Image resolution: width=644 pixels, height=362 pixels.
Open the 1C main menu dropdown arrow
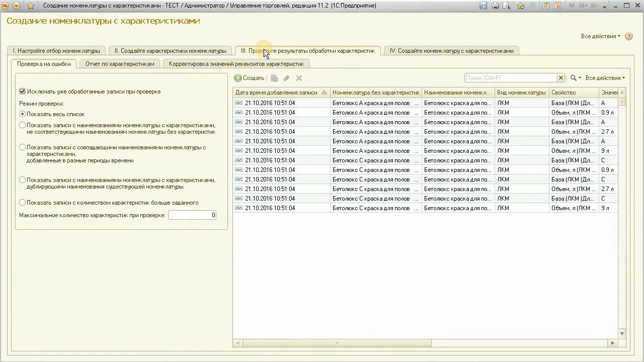coord(17,6)
